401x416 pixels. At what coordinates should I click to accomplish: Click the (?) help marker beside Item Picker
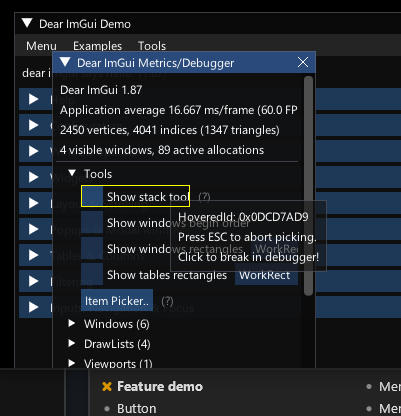tap(167, 301)
